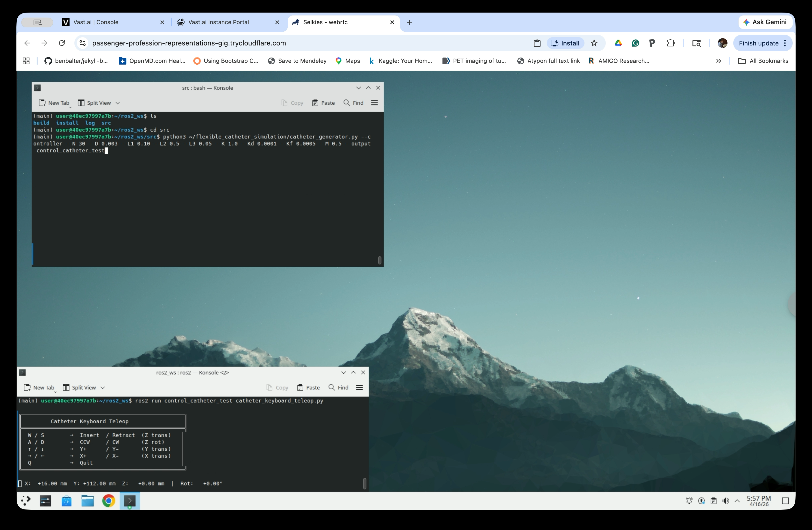Expand the hidden system tray icons
Viewport: 812px width, 530px height.
(737, 501)
